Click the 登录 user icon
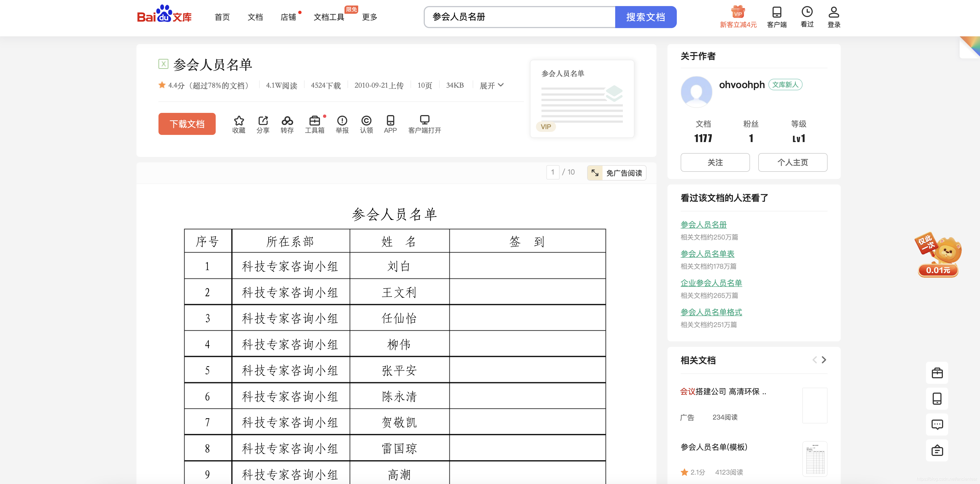 (x=834, y=17)
